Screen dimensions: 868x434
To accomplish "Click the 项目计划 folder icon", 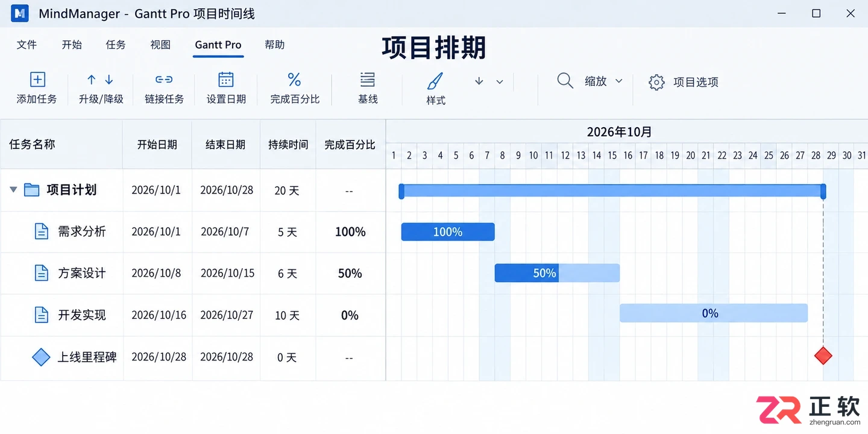I will (x=31, y=190).
